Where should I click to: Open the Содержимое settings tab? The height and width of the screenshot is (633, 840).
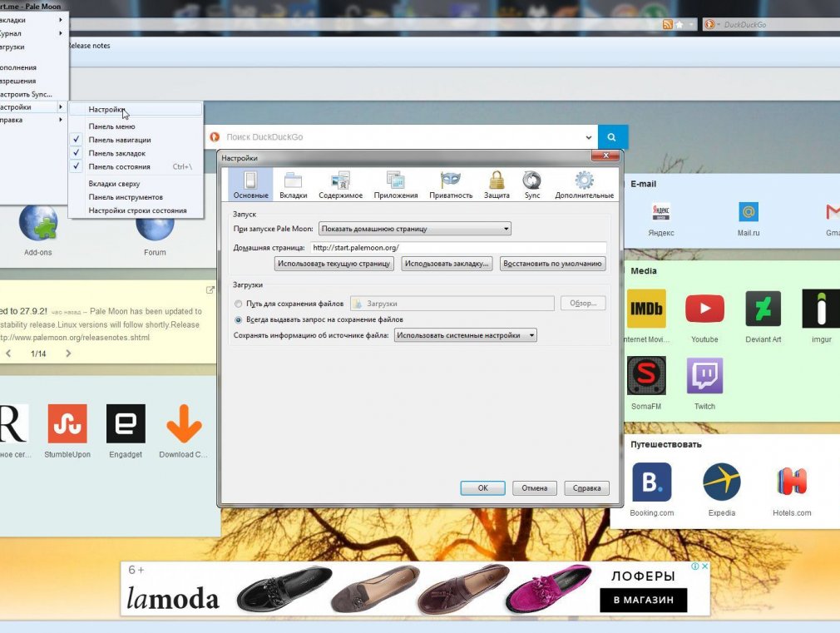341,185
